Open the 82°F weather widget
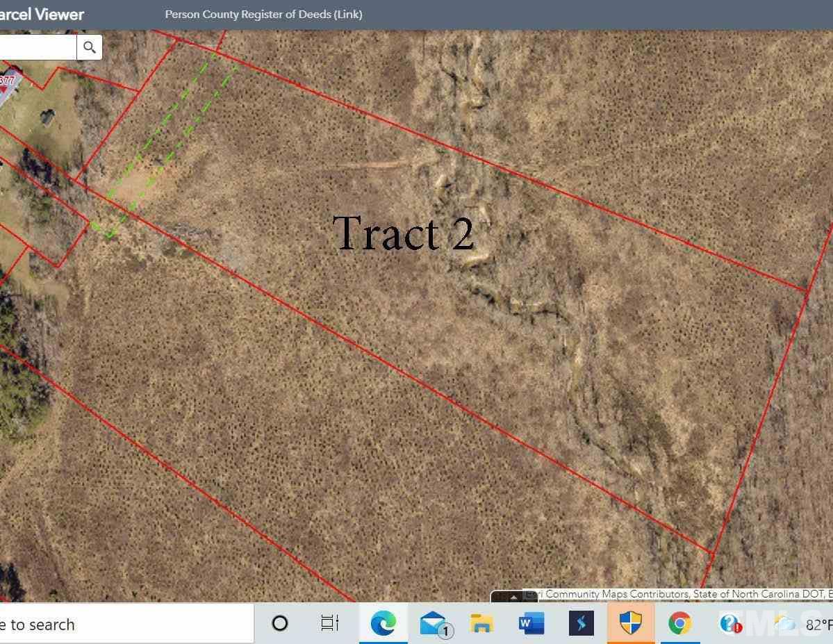 [803, 625]
